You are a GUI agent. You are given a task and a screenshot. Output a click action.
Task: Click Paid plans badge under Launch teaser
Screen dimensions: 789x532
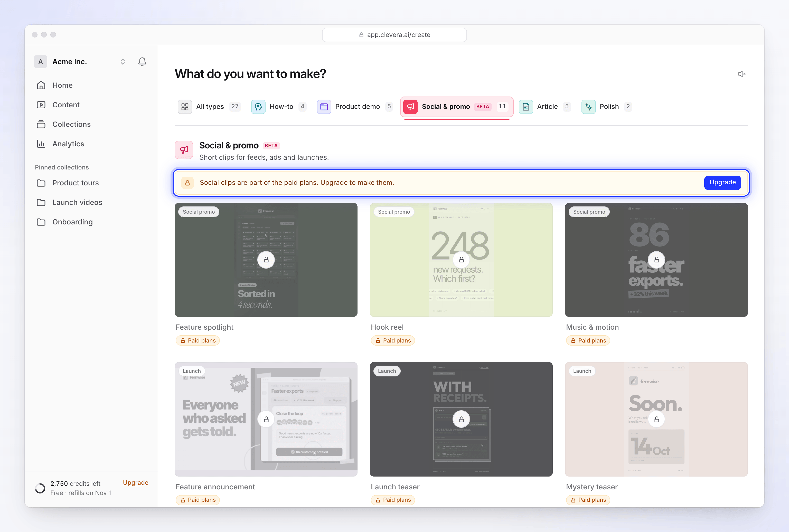(x=393, y=500)
